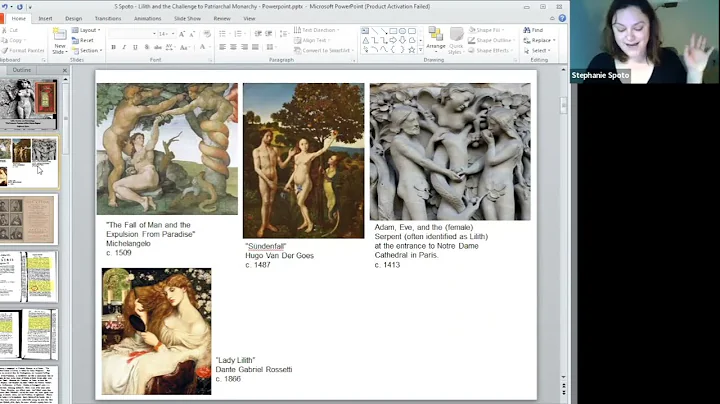The height and width of the screenshot is (404, 720).
Task: Open the Layout dropdown
Action: [x=86, y=30]
